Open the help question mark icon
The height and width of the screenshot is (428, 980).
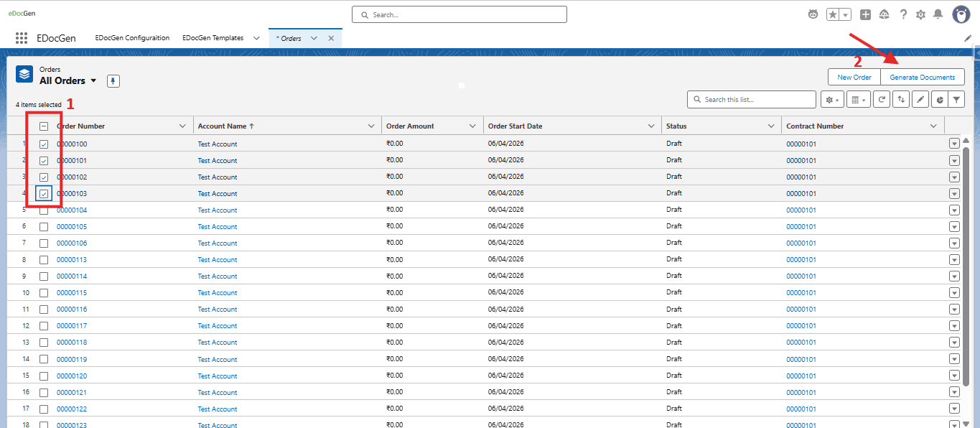903,14
